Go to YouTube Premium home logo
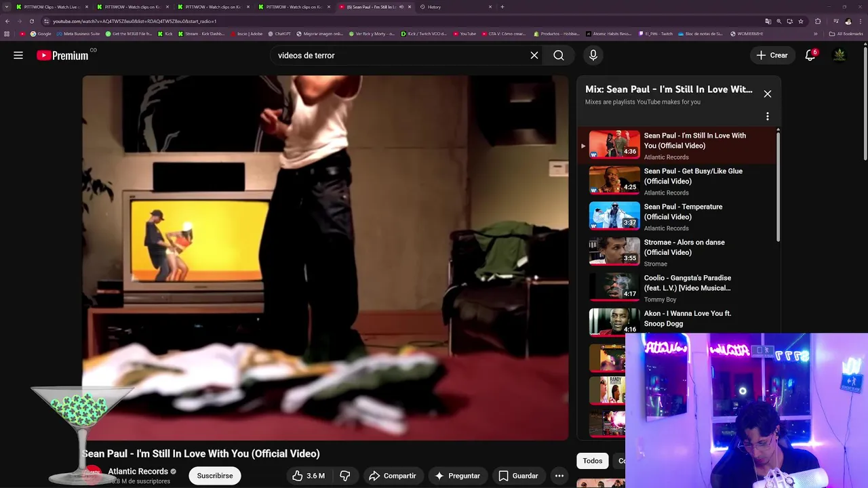Viewport: 868px width, 488px height. pos(62,56)
